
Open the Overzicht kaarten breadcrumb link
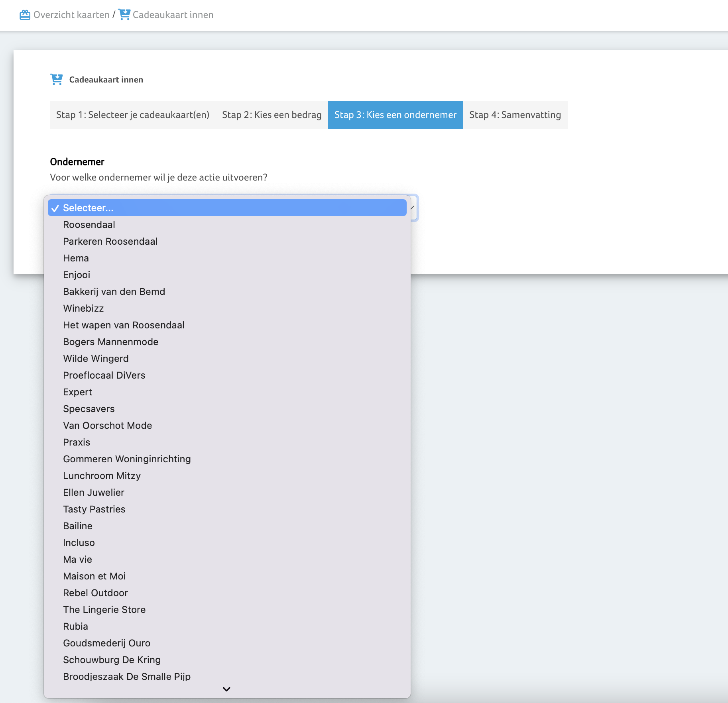[x=71, y=15]
